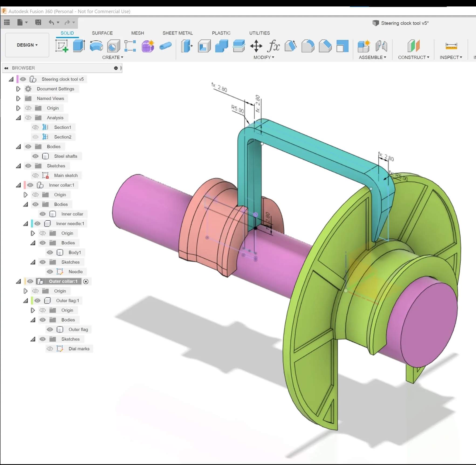Show the Main sketch
Screen dimensions: 476x465
tap(35, 175)
